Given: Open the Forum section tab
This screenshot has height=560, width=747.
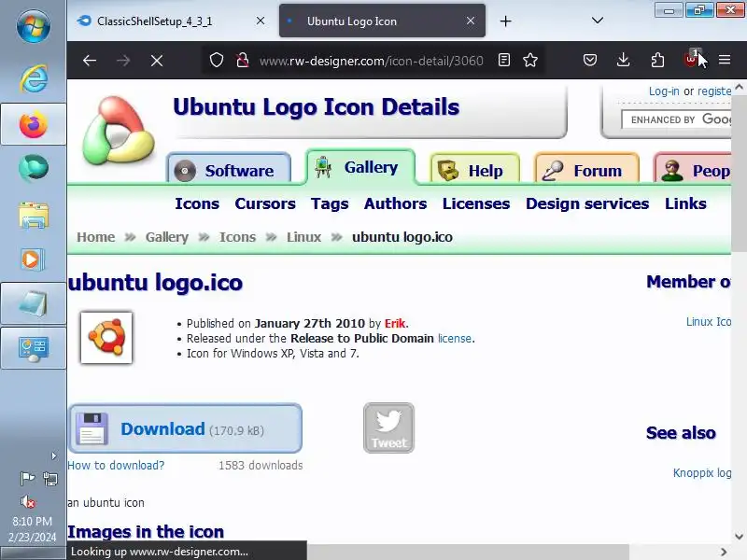Looking at the screenshot, I should pyautogui.click(x=586, y=170).
